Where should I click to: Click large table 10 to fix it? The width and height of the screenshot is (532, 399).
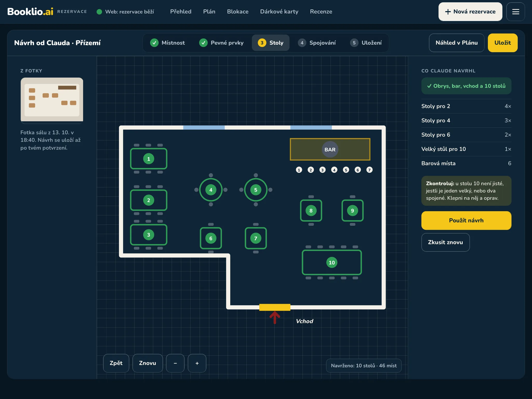332,263
